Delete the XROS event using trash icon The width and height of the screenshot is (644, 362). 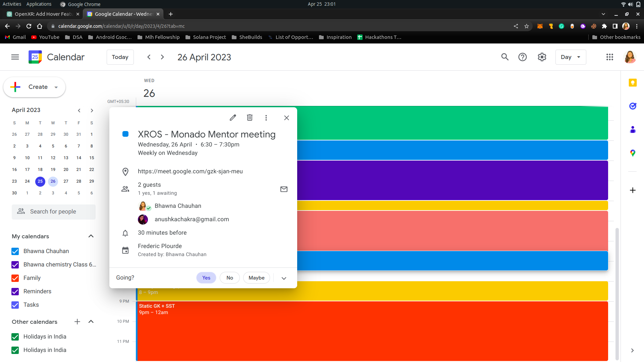tap(250, 117)
